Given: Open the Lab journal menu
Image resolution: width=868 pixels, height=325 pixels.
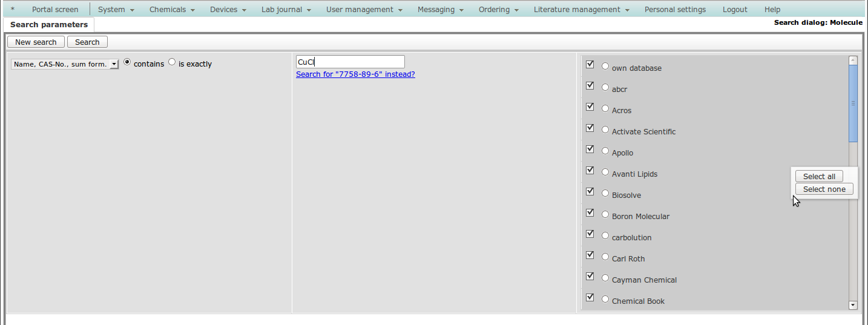Looking at the screenshot, I should pyautogui.click(x=286, y=10).
